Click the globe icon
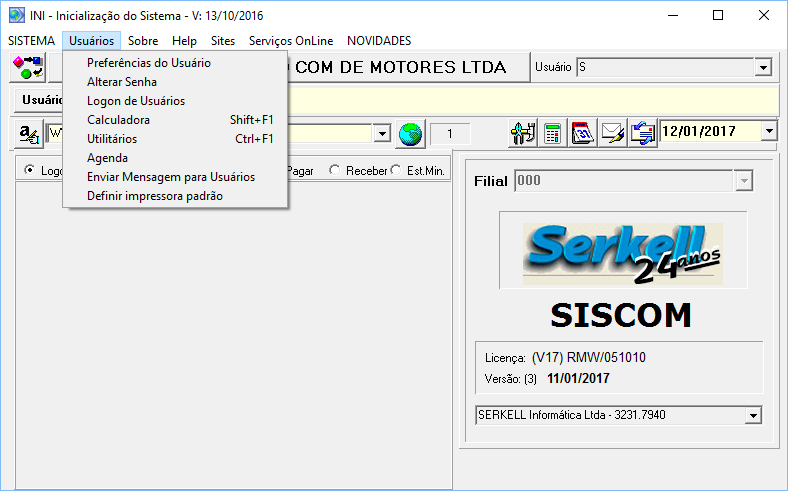The width and height of the screenshot is (788, 491). pos(410,134)
